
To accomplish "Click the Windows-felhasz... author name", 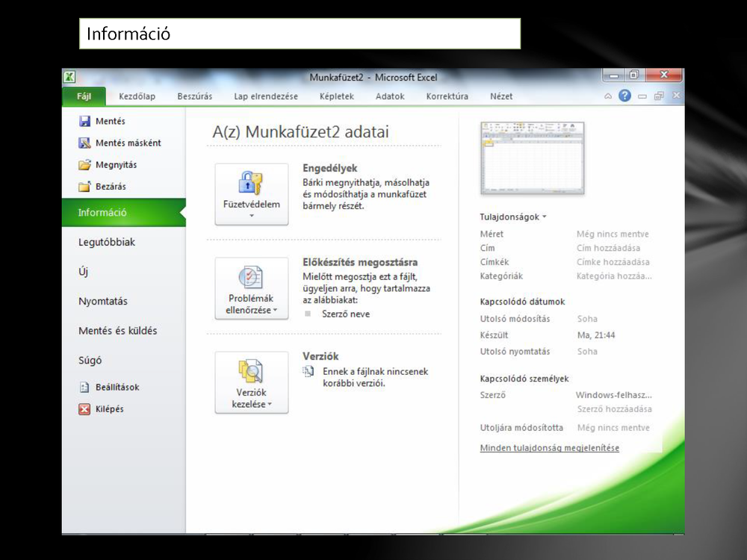I will click(x=613, y=395).
